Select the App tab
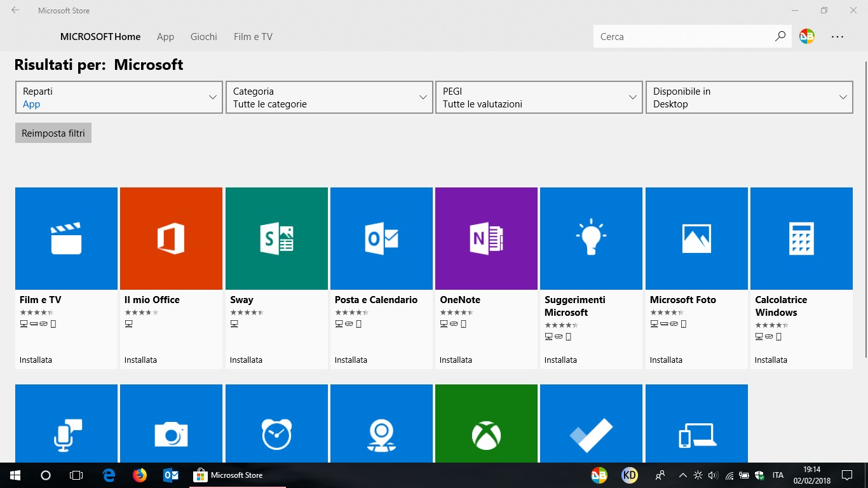 (165, 37)
